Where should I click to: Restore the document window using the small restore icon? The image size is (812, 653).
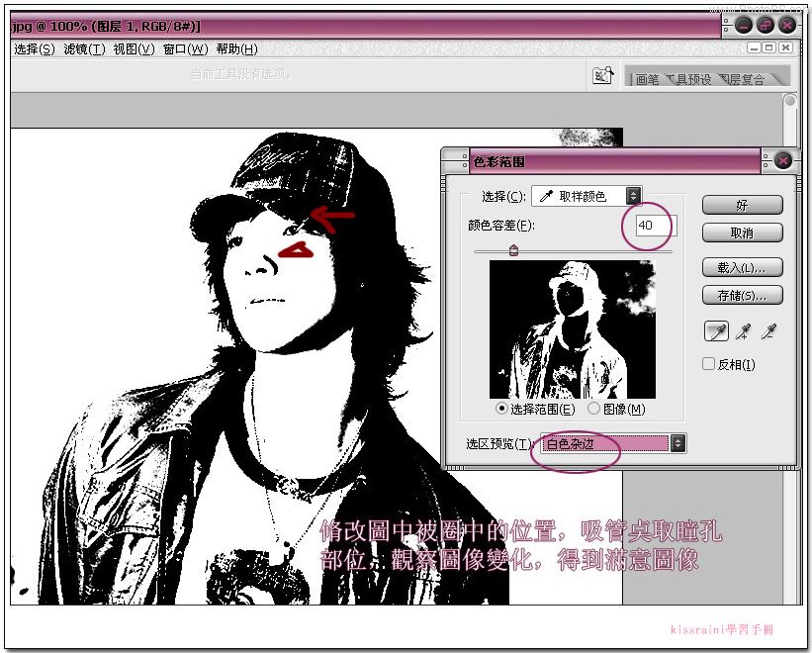click(769, 47)
